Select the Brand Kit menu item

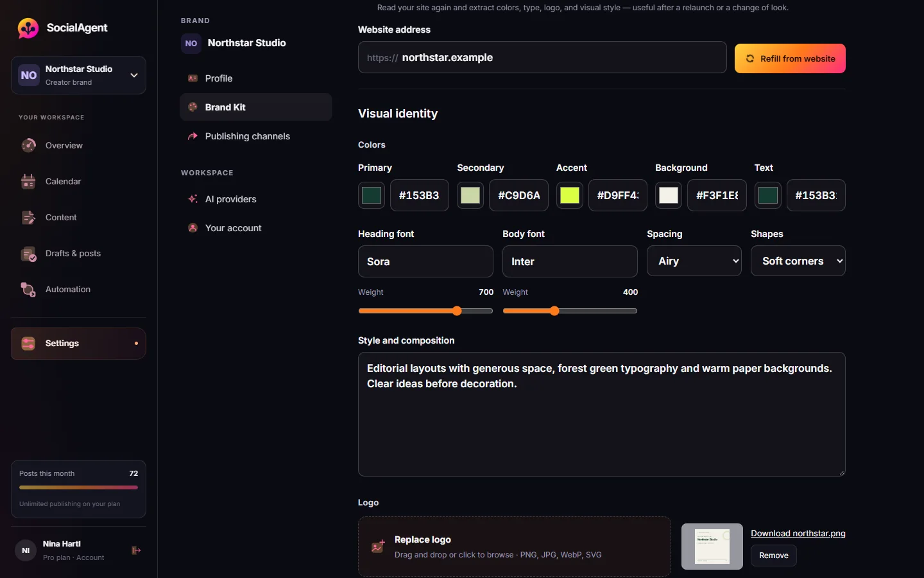(x=256, y=107)
